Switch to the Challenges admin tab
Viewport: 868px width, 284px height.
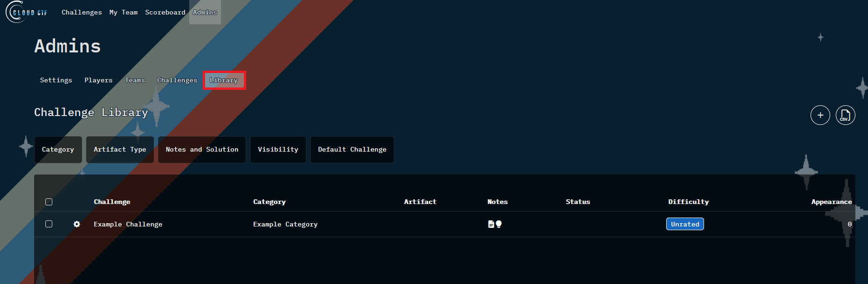click(x=177, y=80)
